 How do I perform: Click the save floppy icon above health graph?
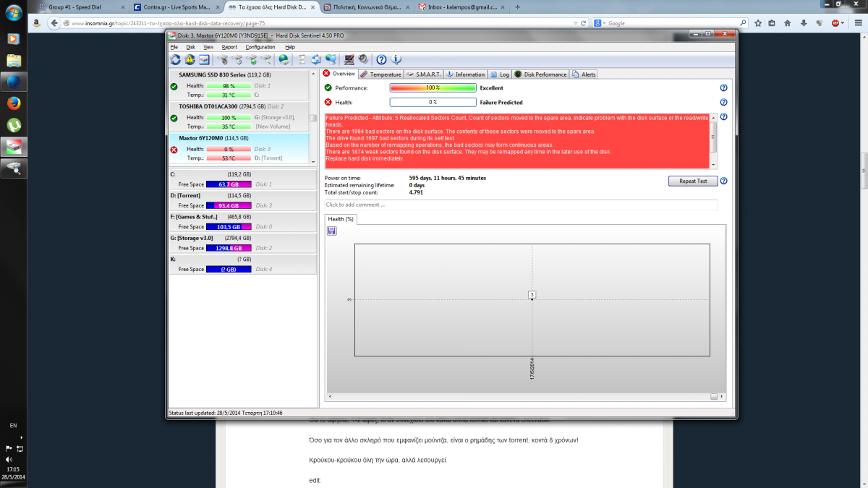(x=331, y=231)
